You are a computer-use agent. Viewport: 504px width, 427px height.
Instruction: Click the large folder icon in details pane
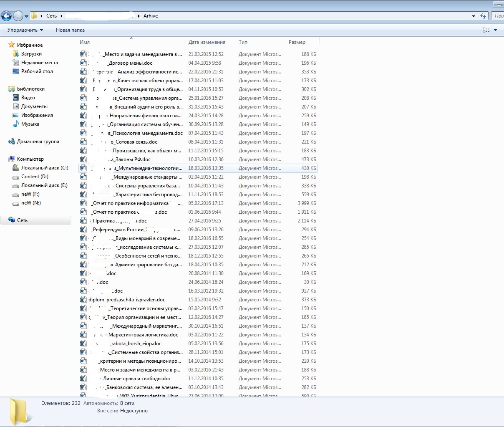pyautogui.click(x=20, y=412)
